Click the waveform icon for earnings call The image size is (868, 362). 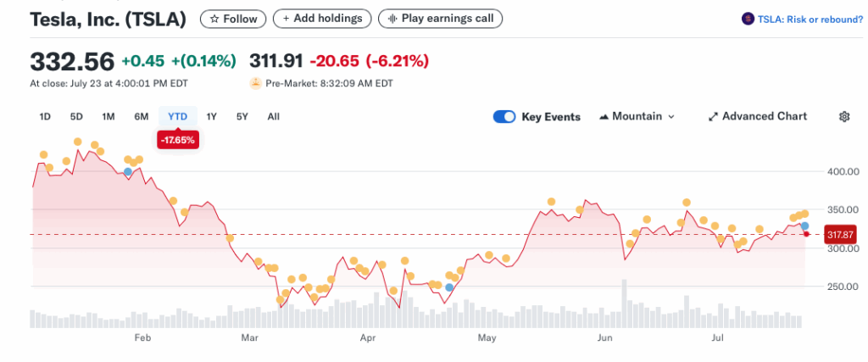click(392, 18)
